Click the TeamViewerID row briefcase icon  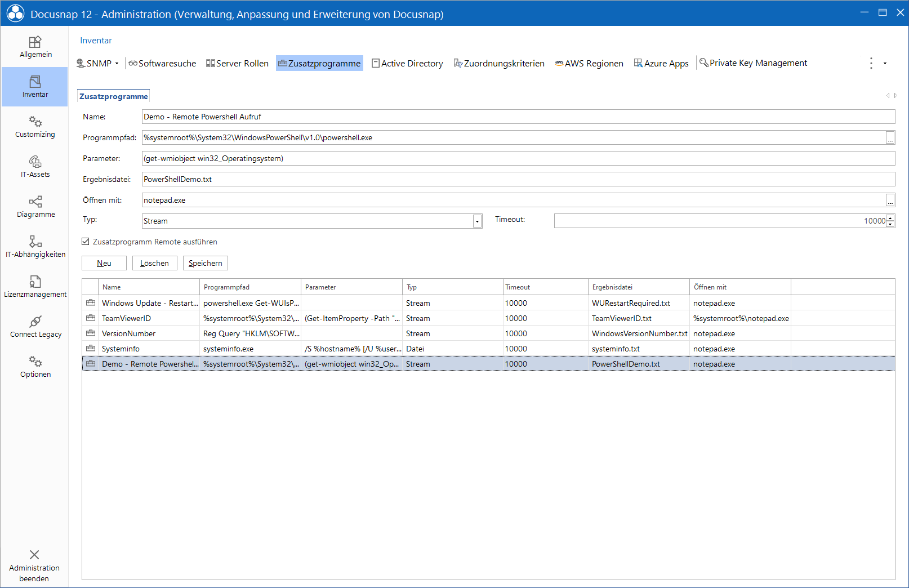(90, 318)
